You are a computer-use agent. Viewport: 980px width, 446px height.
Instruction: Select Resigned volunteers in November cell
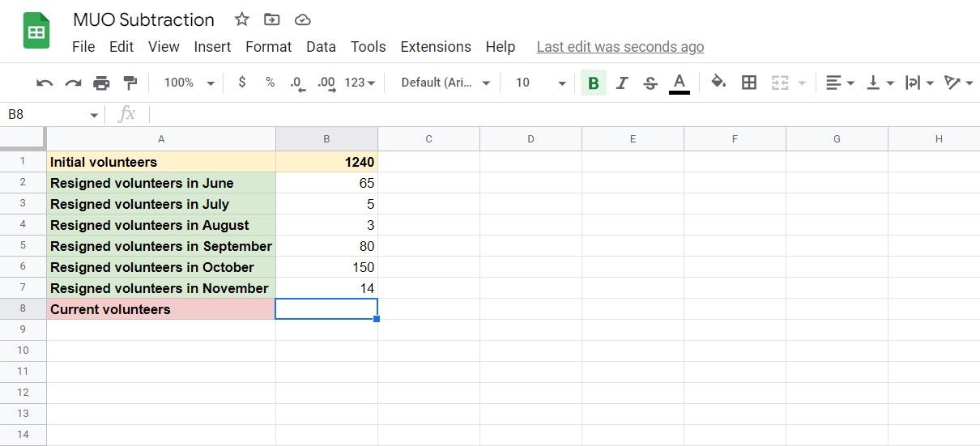point(161,288)
